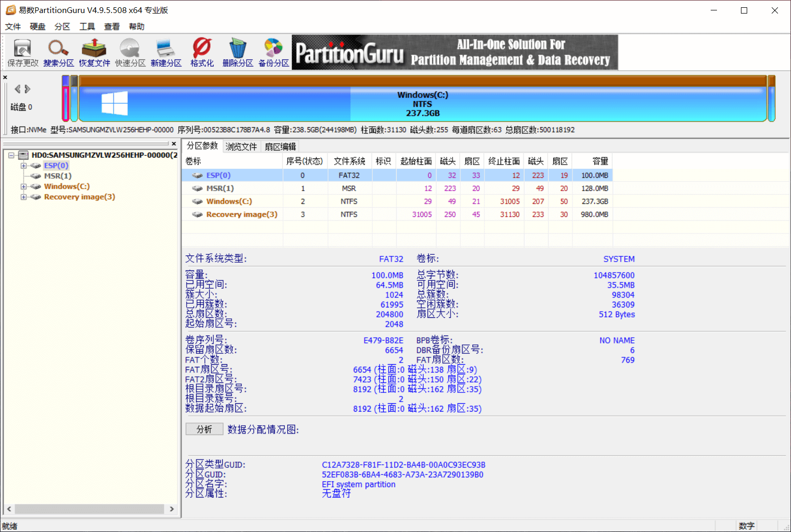791x532 pixels.
Task: Click the 标识 column header
Action: tap(384, 162)
